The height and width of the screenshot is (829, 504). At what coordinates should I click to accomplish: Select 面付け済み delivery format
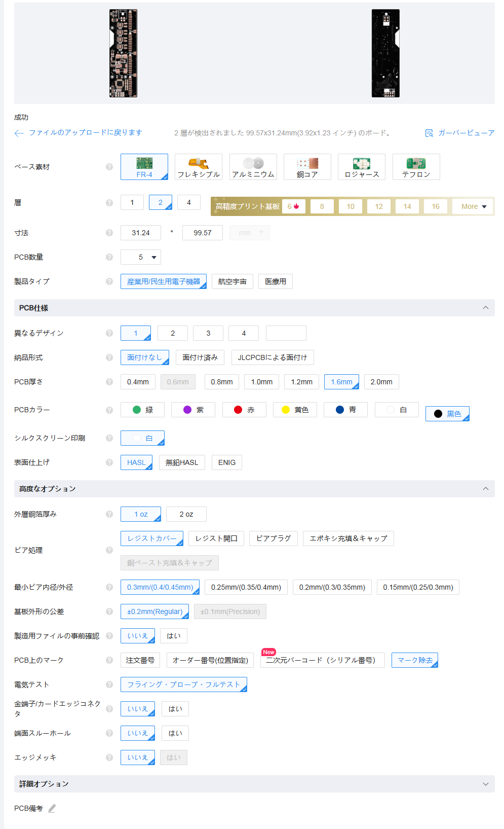200,357
